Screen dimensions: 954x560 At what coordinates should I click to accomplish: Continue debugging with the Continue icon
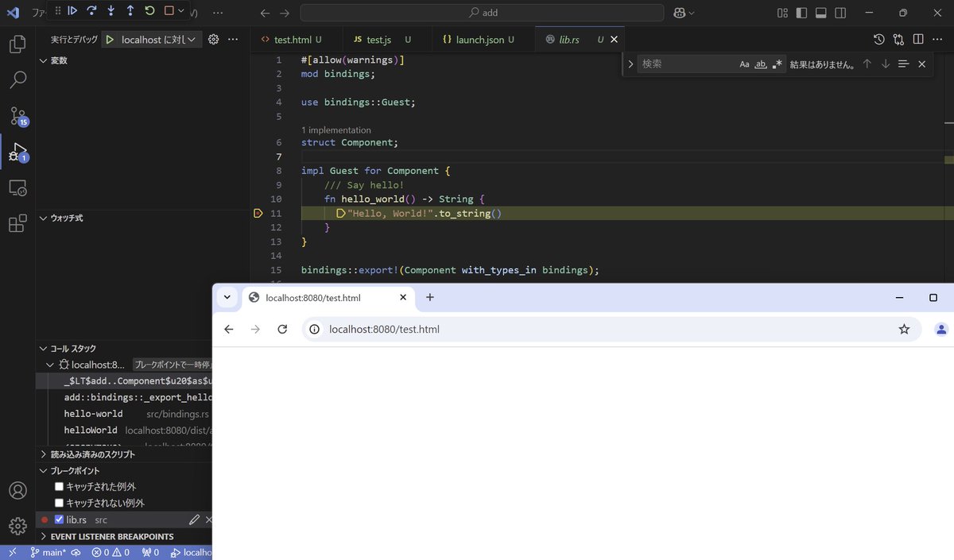coord(72,11)
